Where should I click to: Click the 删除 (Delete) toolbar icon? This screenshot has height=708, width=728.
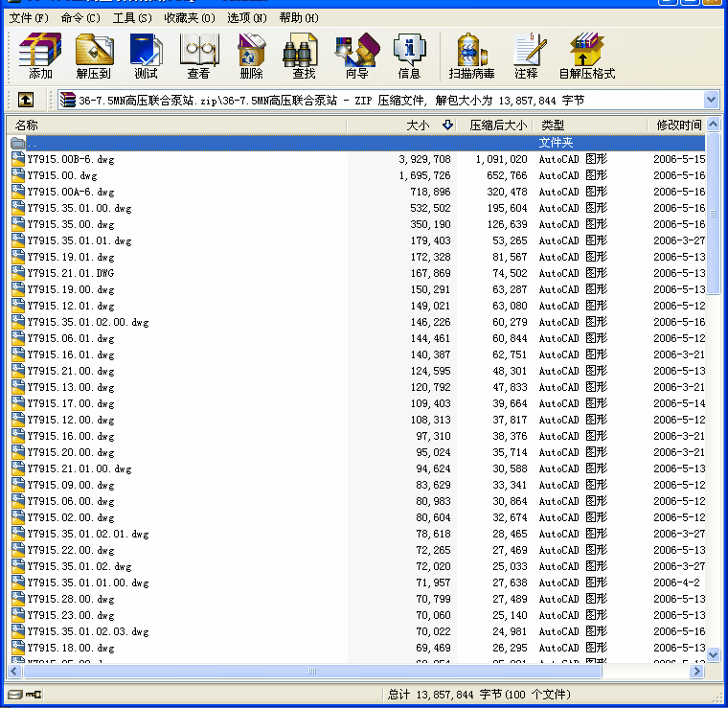[x=251, y=56]
